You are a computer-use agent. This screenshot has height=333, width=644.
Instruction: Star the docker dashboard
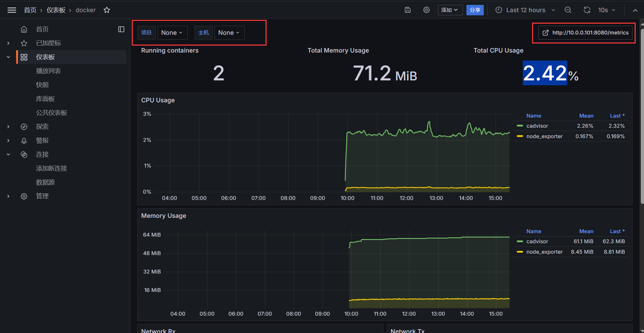[107, 10]
